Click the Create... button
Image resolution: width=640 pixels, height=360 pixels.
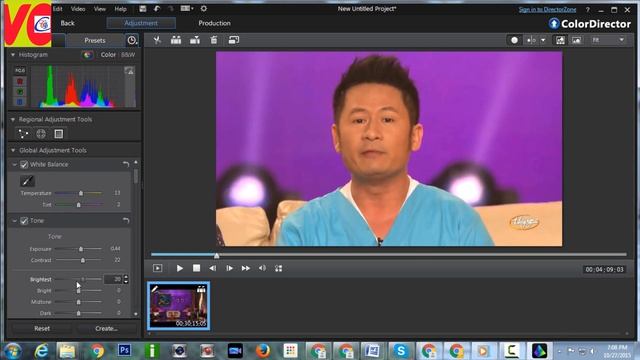click(x=106, y=328)
